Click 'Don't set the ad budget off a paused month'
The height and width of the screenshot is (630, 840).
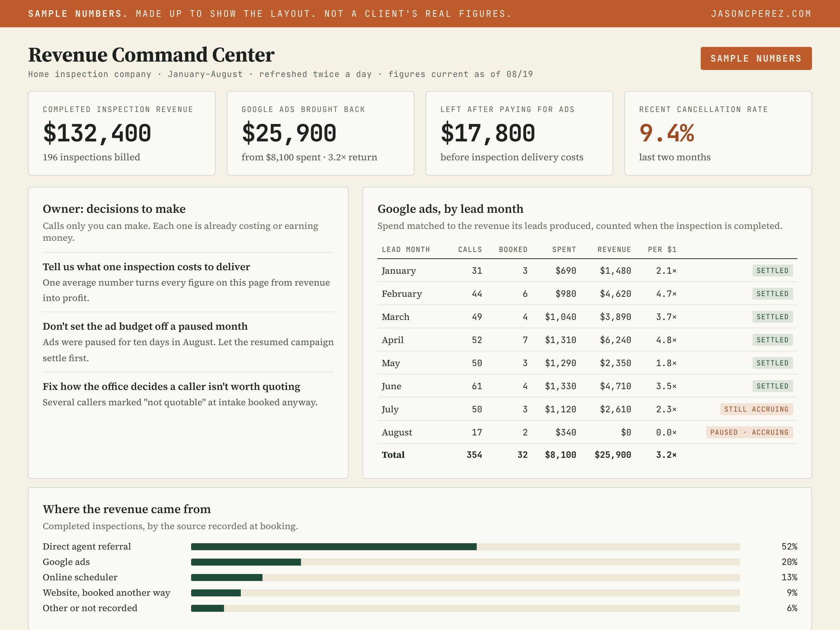tap(145, 327)
